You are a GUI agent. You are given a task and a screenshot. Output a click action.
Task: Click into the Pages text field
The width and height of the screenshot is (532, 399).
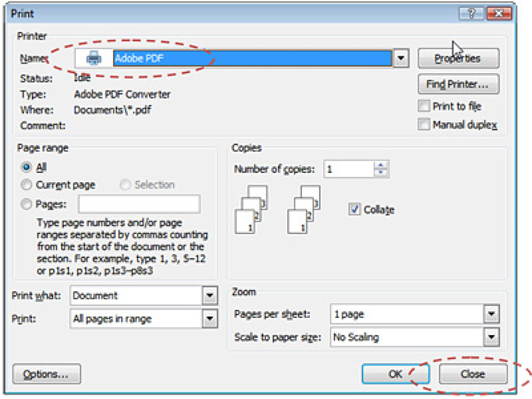coord(139,204)
